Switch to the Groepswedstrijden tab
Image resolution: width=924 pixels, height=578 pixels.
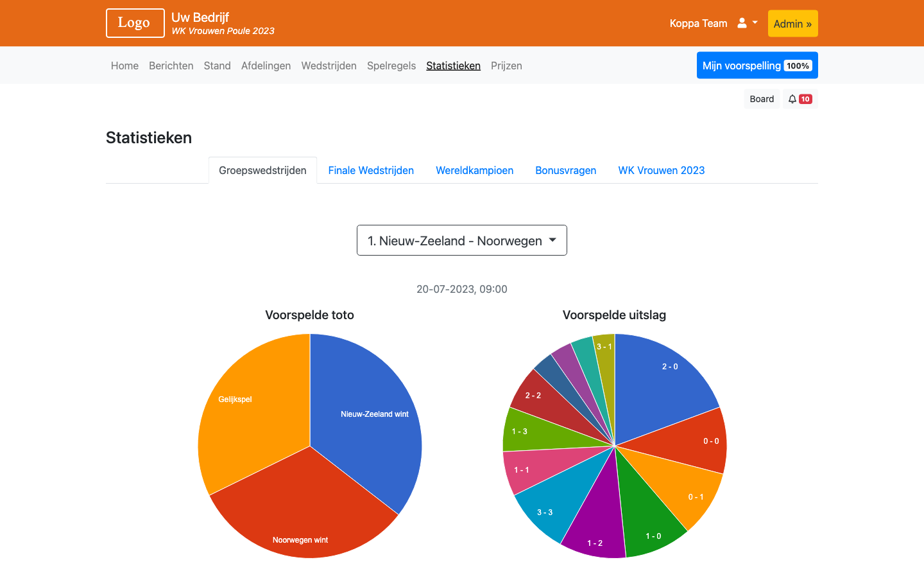262,170
